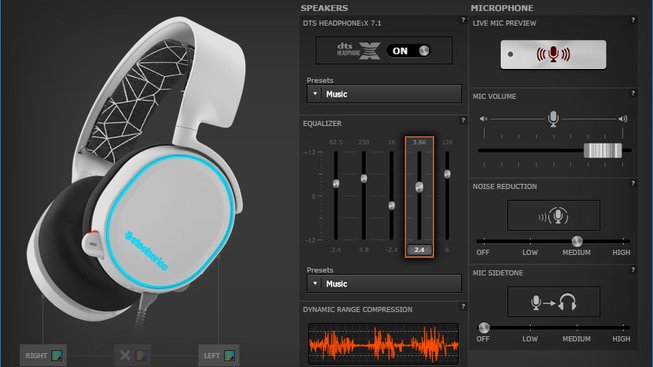Click the DTS Headphone X logo
Image resolution: width=653 pixels, height=367 pixels.
[358, 51]
